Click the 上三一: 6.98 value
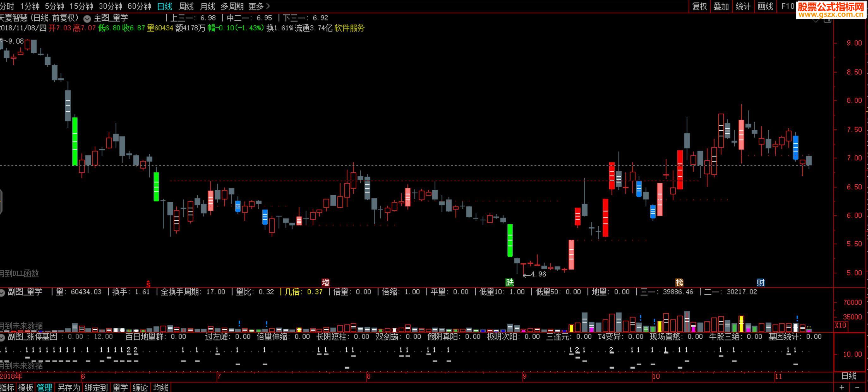The width and height of the screenshot is (868, 392). [x=193, y=18]
